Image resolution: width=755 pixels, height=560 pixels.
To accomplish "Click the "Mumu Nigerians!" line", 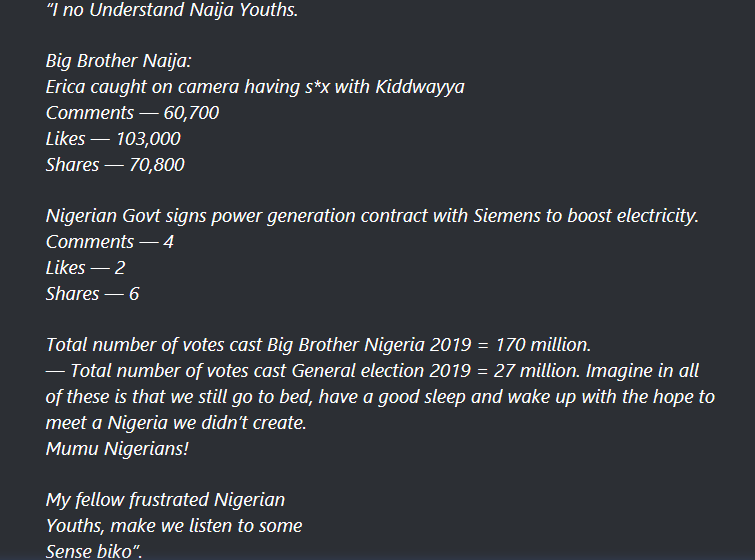I will pyautogui.click(x=117, y=449).
